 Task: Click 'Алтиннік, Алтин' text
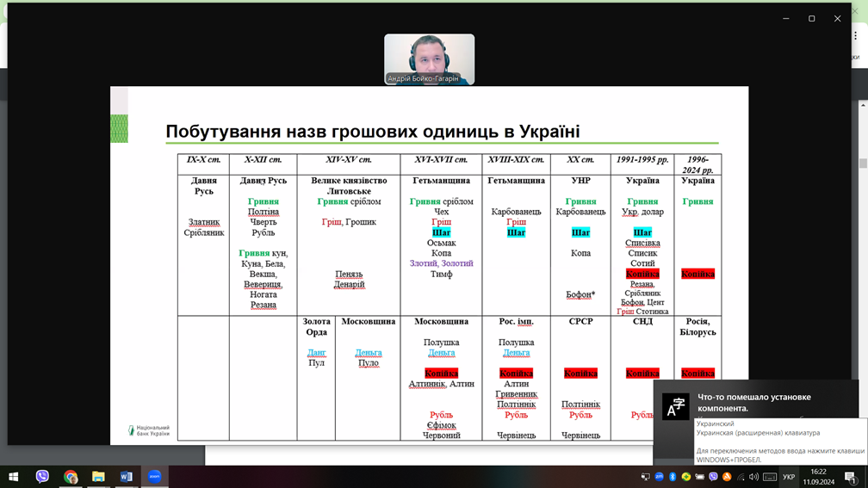pyautogui.click(x=441, y=384)
